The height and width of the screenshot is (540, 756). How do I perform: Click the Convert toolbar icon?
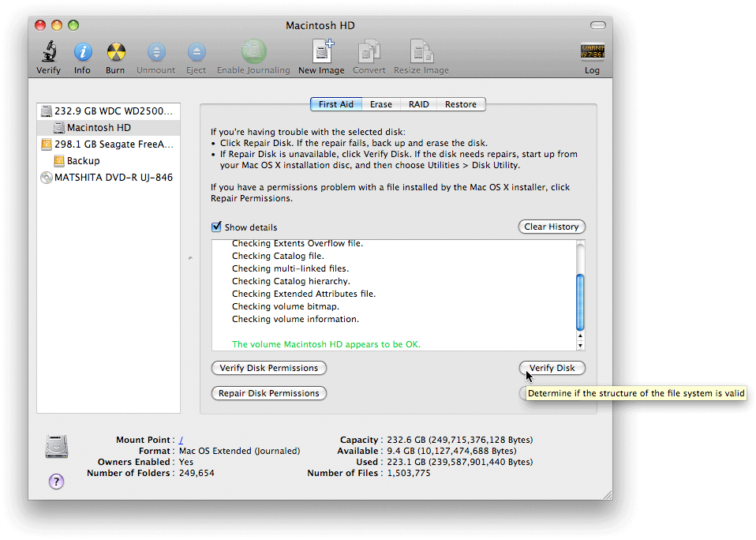click(x=369, y=53)
